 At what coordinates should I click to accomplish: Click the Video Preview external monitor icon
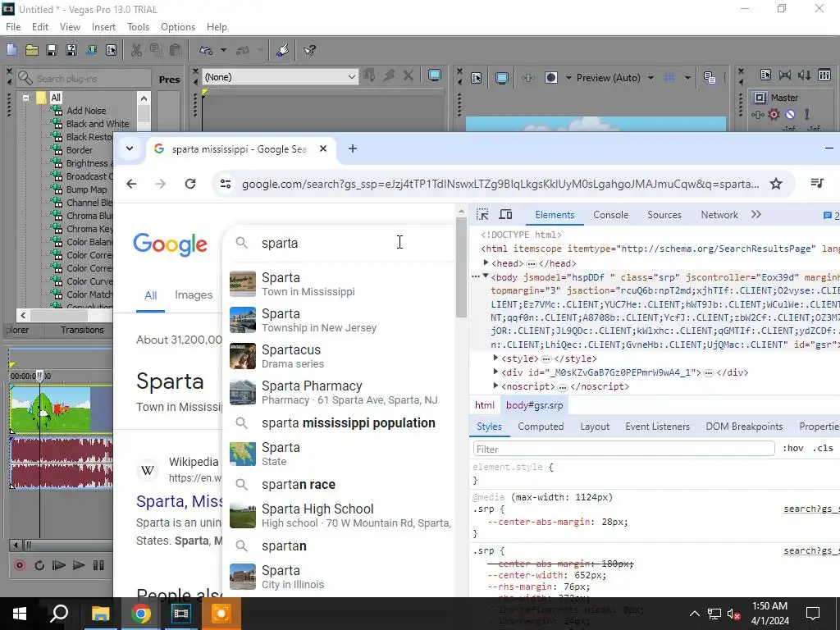[x=501, y=78]
